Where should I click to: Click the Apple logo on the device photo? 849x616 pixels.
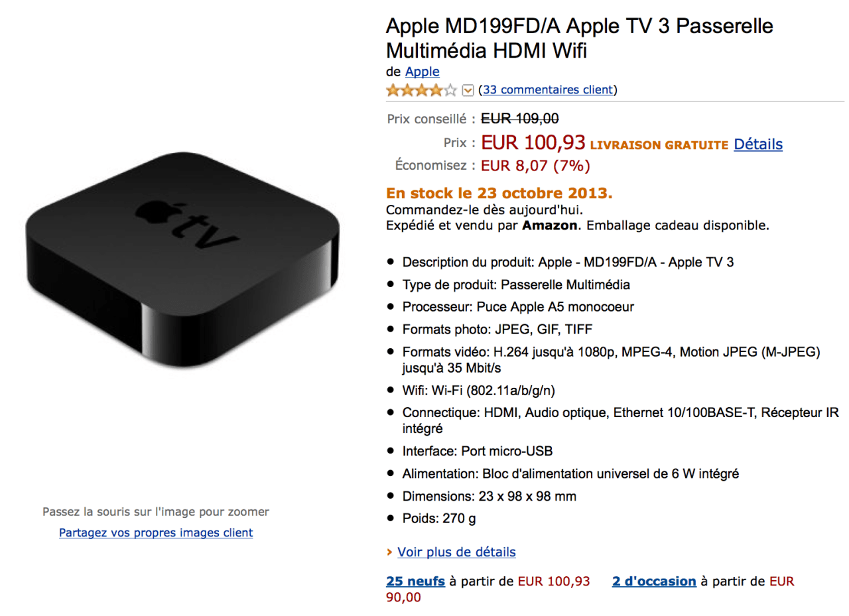pyautogui.click(x=155, y=212)
